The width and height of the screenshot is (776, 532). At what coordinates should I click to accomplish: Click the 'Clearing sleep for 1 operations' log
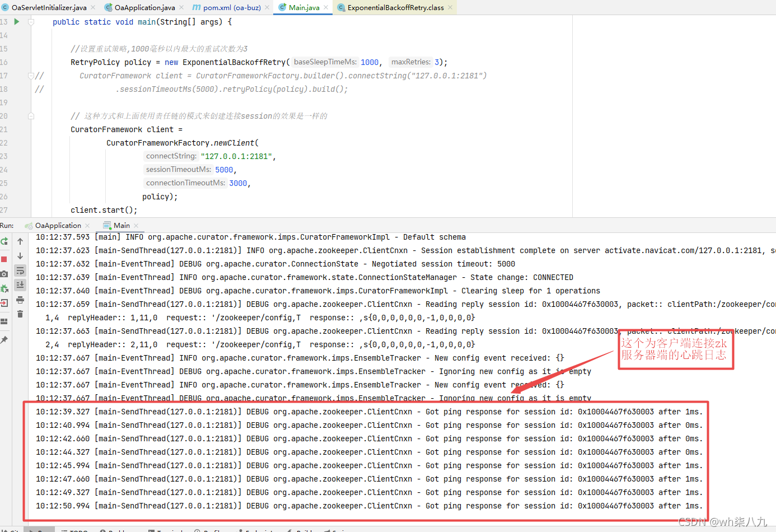pyautogui.click(x=318, y=291)
